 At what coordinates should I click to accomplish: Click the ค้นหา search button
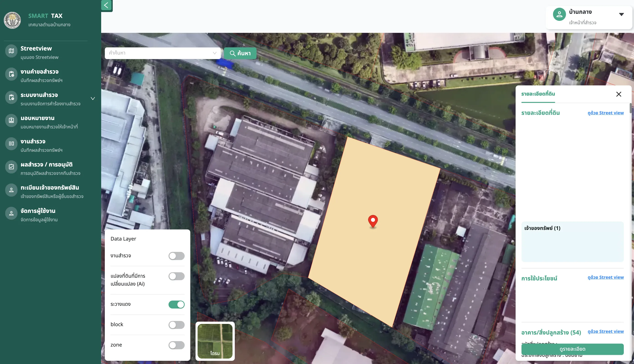(240, 53)
